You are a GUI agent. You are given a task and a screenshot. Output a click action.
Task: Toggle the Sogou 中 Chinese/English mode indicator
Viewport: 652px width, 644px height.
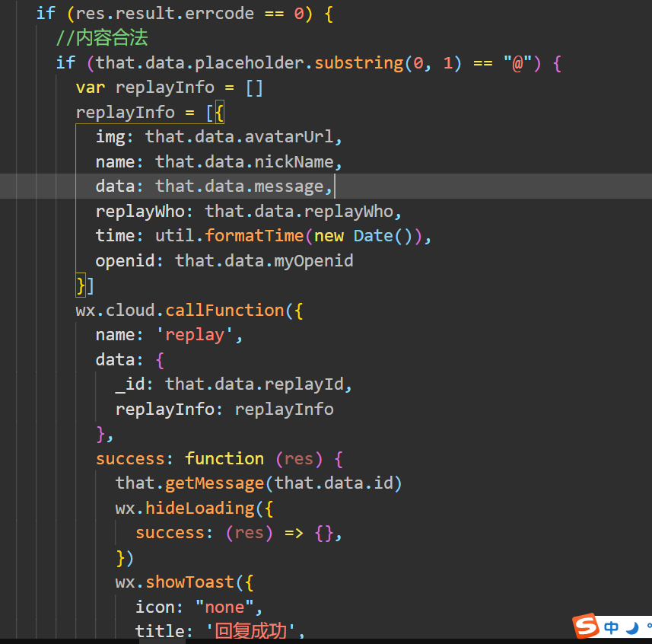[611, 627]
